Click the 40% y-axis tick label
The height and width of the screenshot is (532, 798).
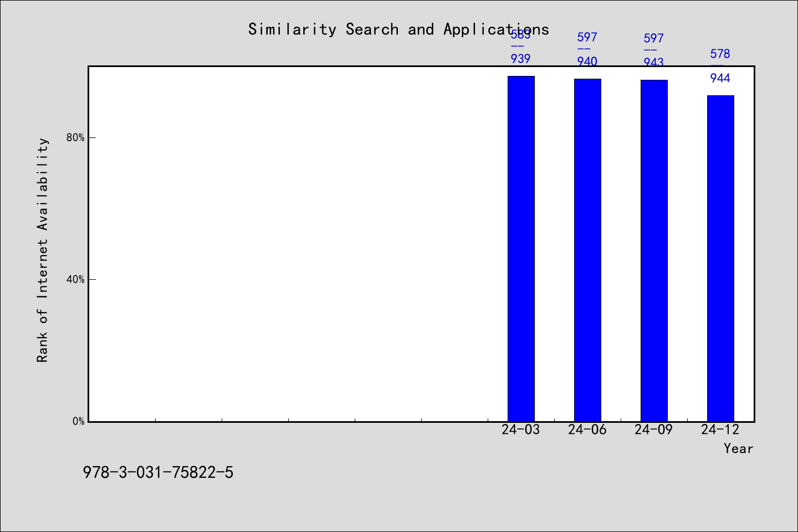click(75, 279)
